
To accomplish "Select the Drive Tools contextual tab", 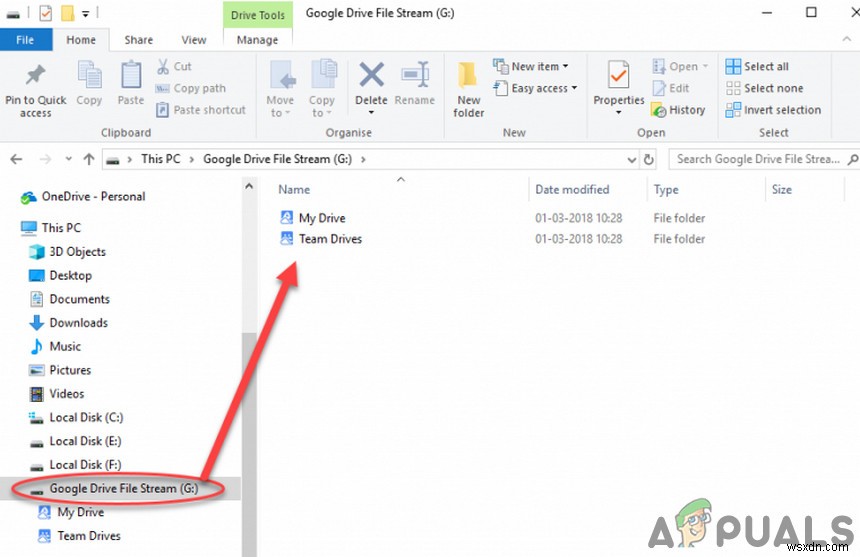I will [x=258, y=15].
